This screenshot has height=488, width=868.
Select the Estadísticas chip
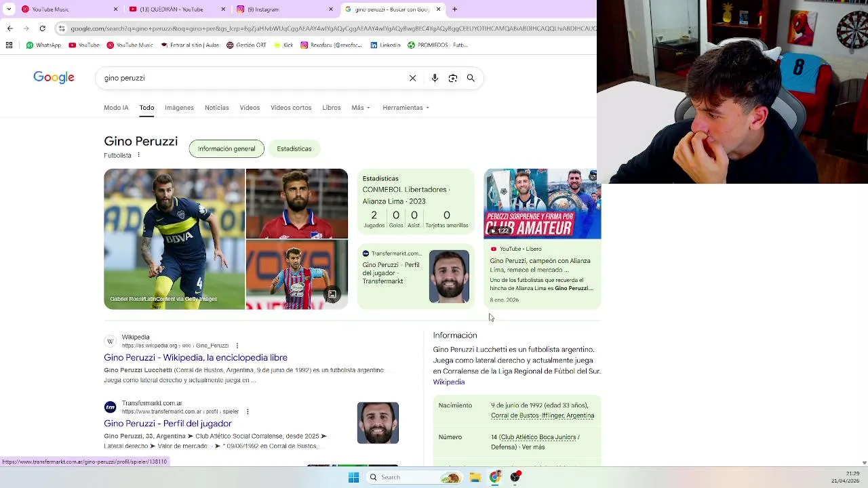click(x=294, y=148)
